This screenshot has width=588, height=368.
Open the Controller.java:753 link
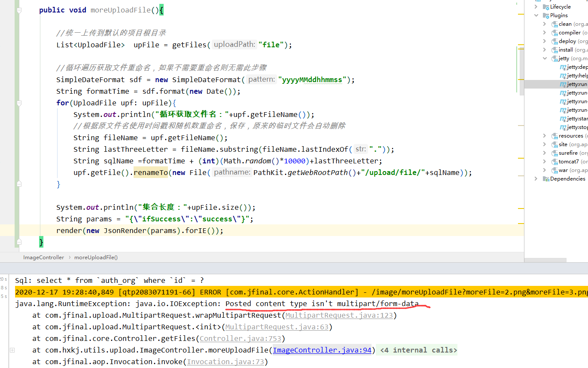point(240,339)
